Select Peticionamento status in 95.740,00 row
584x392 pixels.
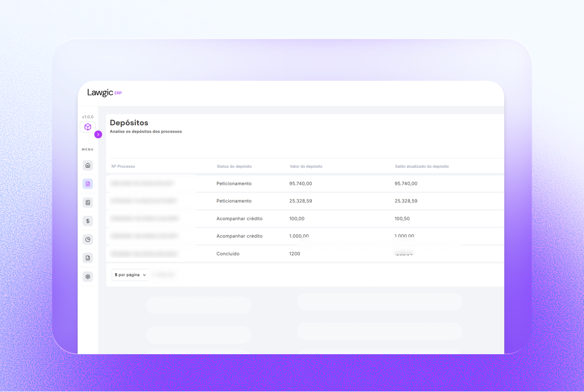[234, 183]
